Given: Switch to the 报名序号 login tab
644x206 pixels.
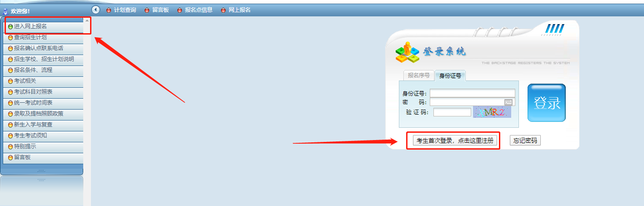Looking at the screenshot, I should pyautogui.click(x=418, y=75).
